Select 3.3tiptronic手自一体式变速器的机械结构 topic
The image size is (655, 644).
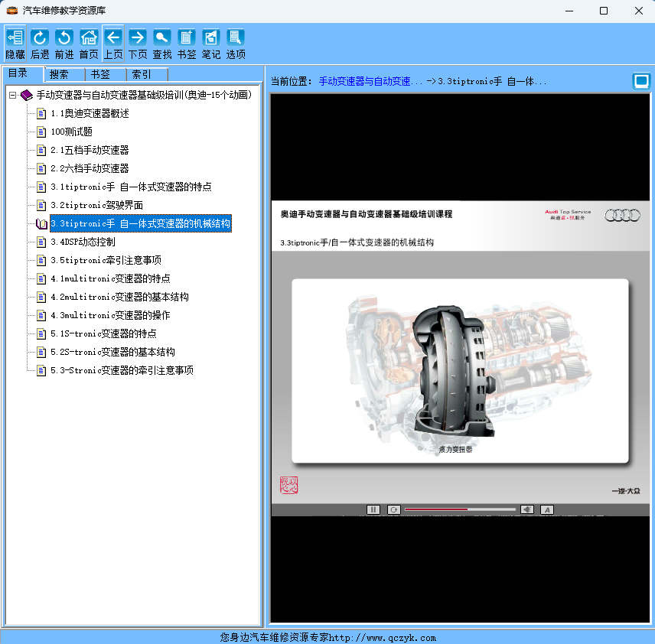141,224
